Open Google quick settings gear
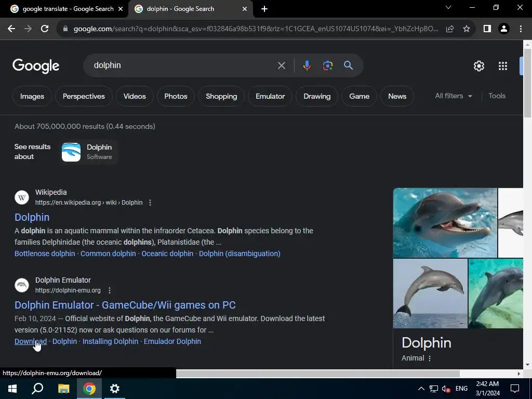Screen dimensions: 532x399 pos(478,66)
